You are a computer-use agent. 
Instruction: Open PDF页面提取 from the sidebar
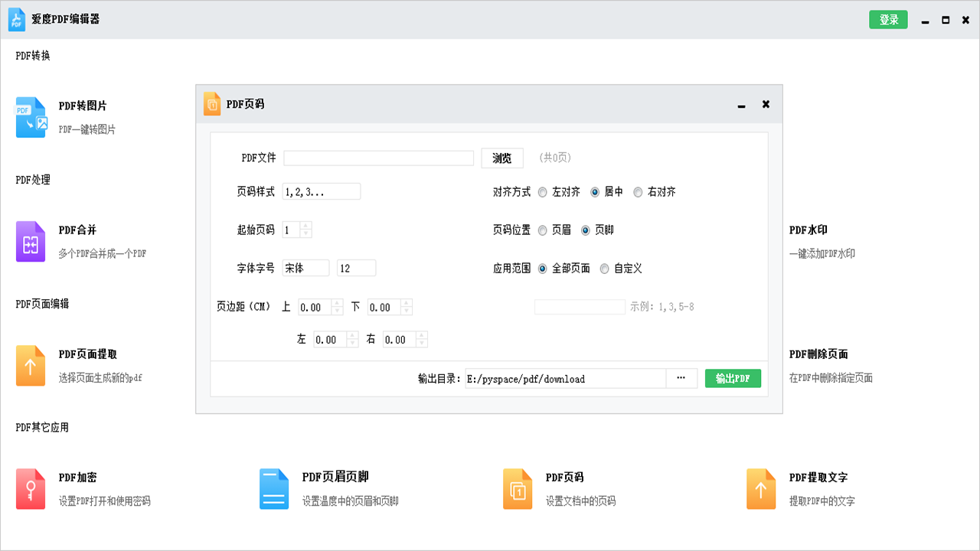point(29,365)
